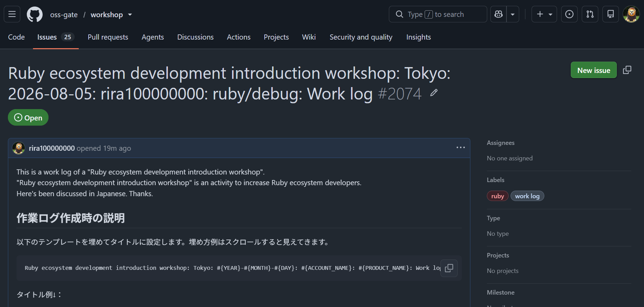Open the Type sidebar section
Image resolution: width=644 pixels, height=307 pixels.
pos(493,218)
